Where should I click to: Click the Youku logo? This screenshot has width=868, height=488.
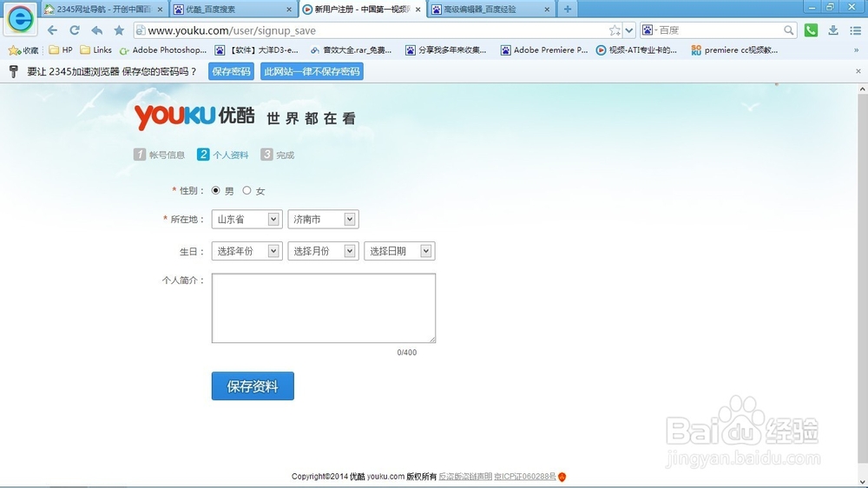click(194, 116)
